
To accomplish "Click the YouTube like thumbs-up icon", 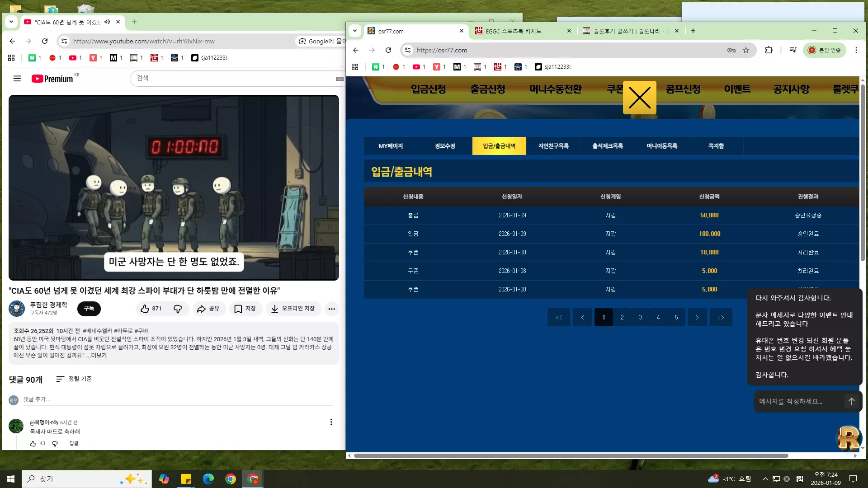I will point(145,309).
